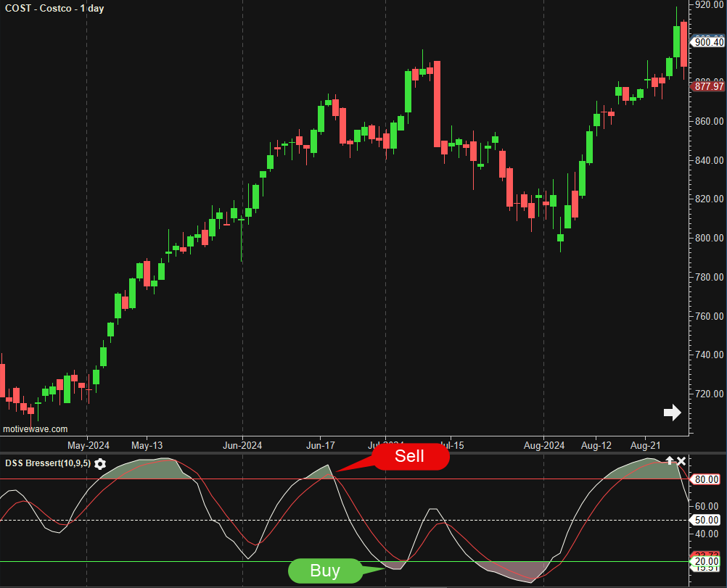The height and width of the screenshot is (588, 727).
Task: Click the DSS Bressert(10,9,5) study label
Action: point(48,463)
